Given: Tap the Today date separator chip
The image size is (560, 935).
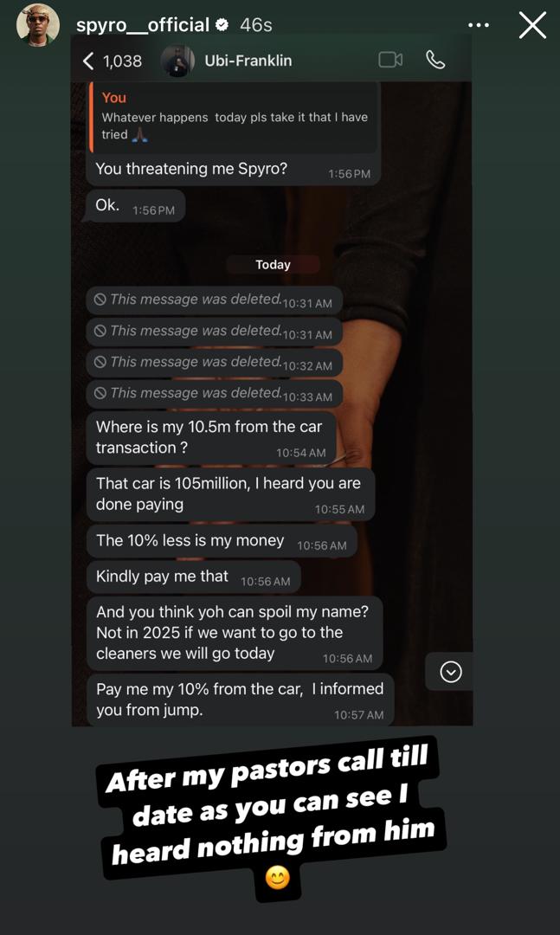Looking at the screenshot, I should tap(273, 265).
